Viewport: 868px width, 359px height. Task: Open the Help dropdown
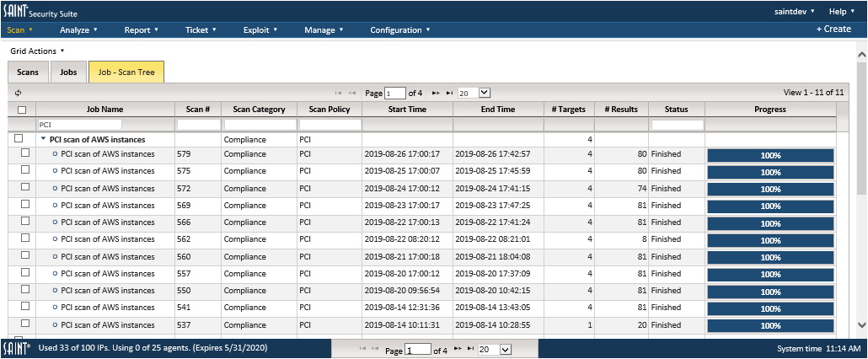coord(841,12)
